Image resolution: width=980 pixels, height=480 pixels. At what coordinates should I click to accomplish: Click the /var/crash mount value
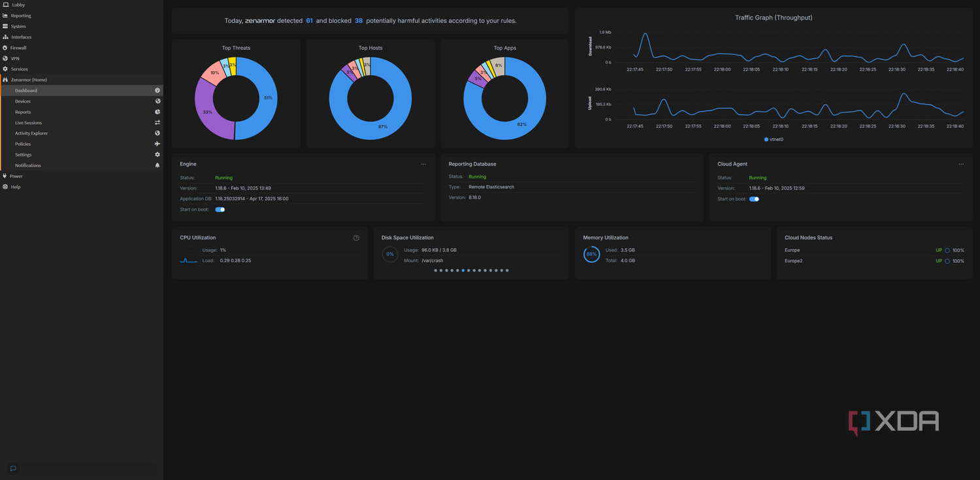(433, 260)
